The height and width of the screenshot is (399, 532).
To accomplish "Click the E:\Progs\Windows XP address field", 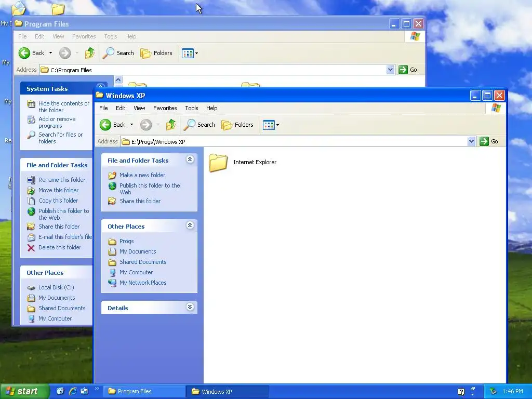I will (x=294, y=141).
